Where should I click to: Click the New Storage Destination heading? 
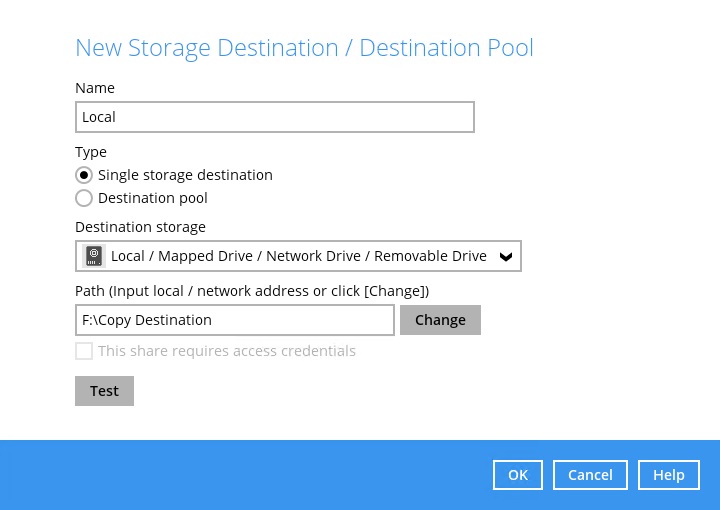pos(304,48)
